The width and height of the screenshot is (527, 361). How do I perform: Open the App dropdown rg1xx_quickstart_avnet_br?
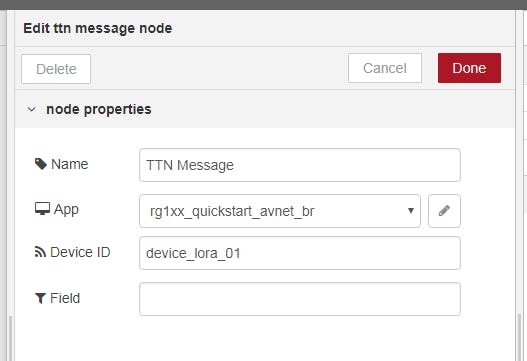tap(280, 211)
